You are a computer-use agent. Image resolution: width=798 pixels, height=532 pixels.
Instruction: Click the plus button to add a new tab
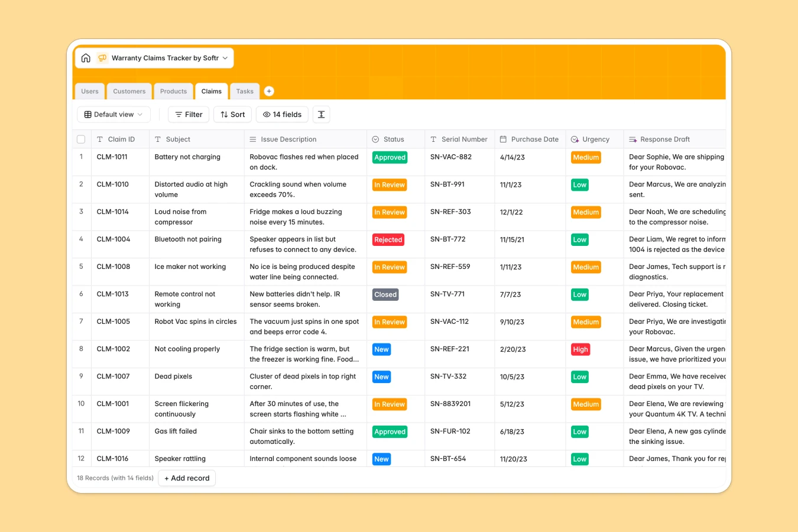click(x=269, y=91)
